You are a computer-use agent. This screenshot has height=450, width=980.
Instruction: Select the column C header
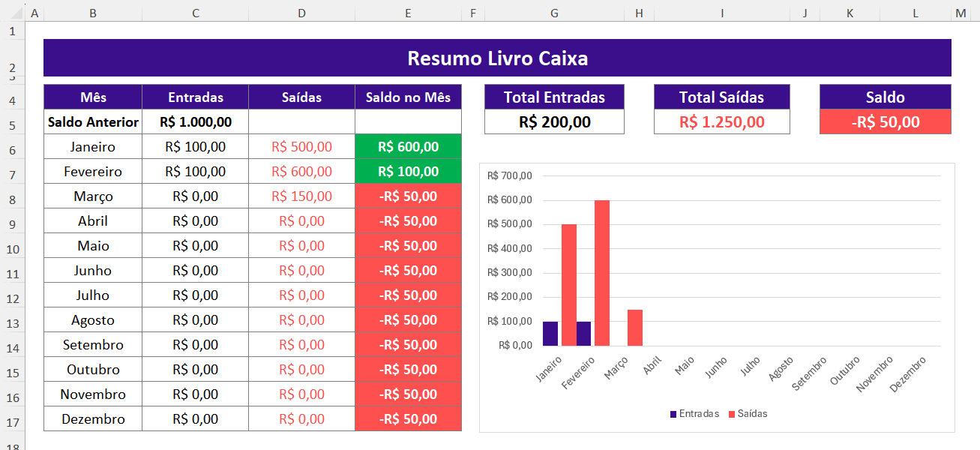(195, 13)
